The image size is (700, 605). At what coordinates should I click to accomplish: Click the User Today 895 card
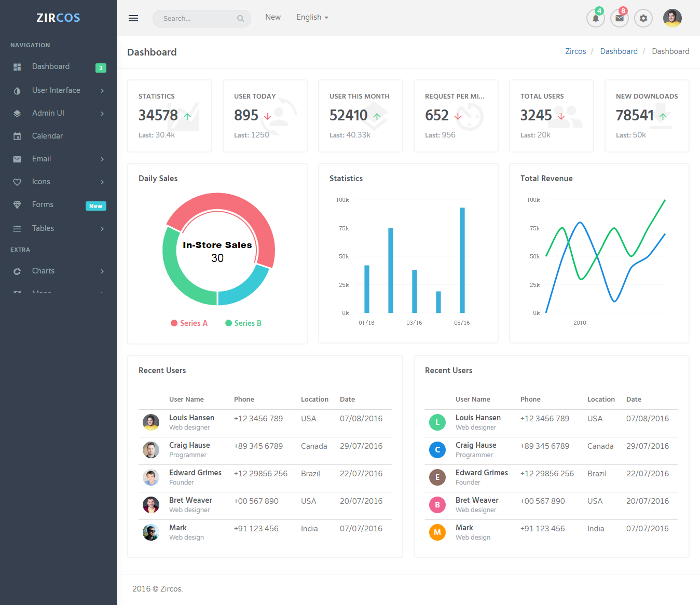coord(265,116)
